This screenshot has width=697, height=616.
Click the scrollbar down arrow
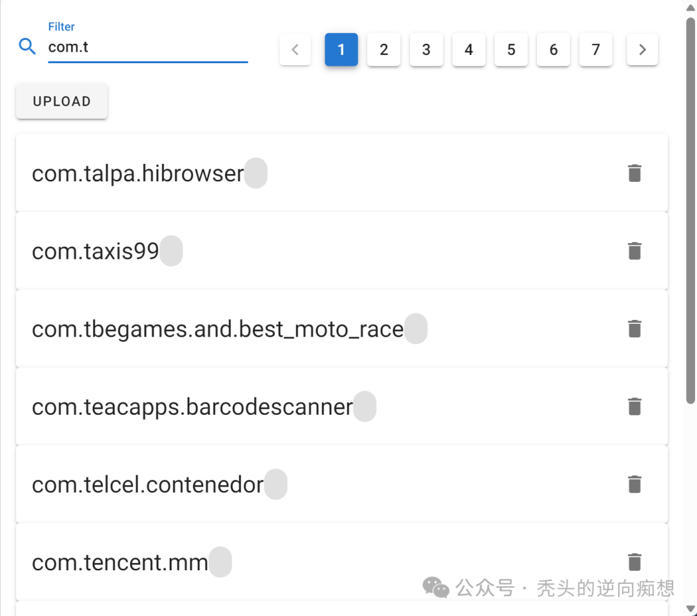691,608
